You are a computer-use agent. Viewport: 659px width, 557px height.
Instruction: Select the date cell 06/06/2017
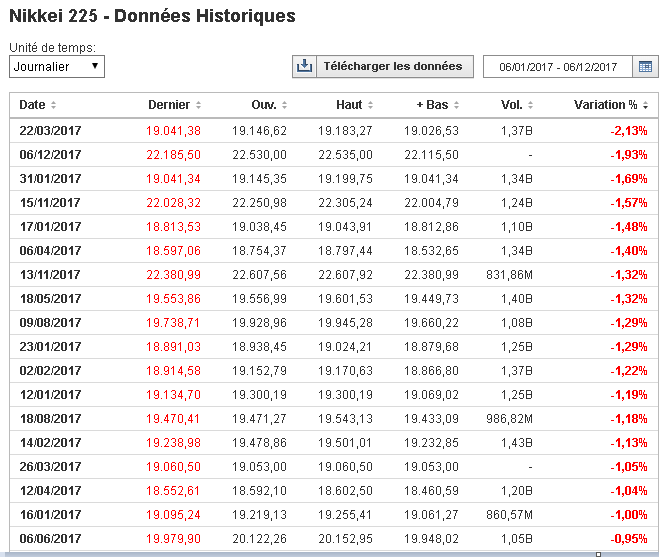tap(50, 538)
